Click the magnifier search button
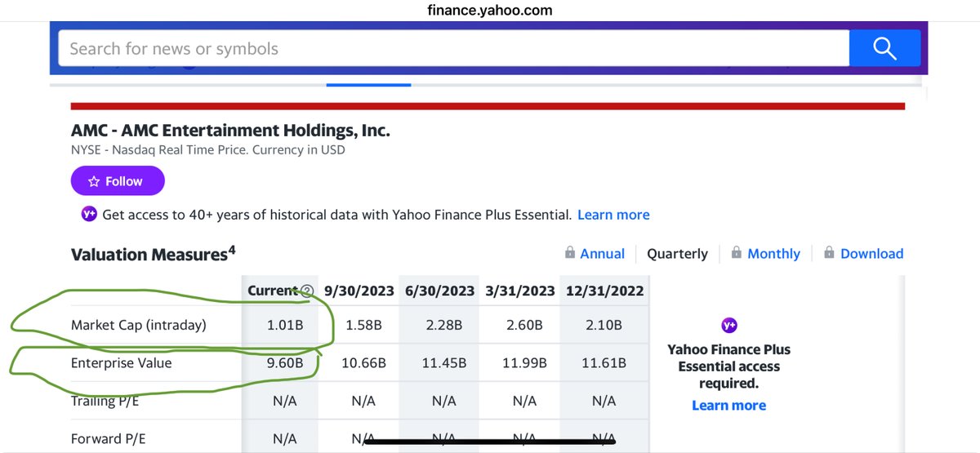Image resolution: width=980 pixels, height=453 pixels. tap(884, 48)
